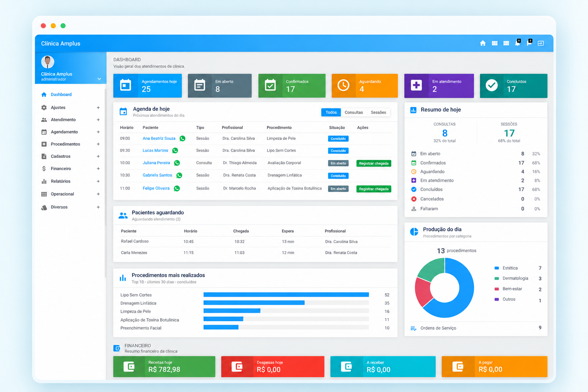This screenshot has width=588, height=392.
Task: Open notifications via the bell icon
Action: click(518, 43)
